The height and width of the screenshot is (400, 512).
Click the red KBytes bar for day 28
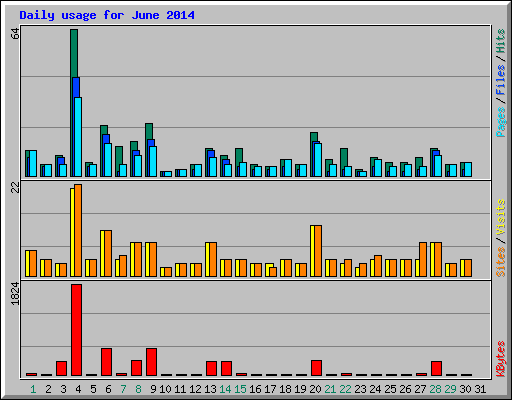pyautogui.click(x=436, y=368)
